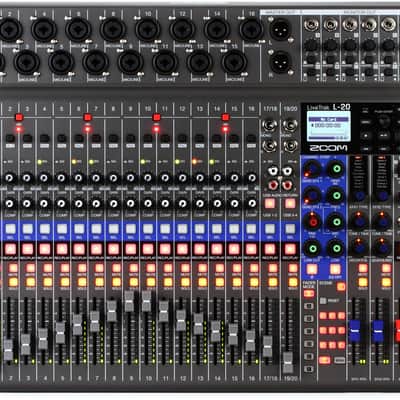Click the MASTER OUT R XLR jack
The image size is (400, 400).
pos(281,62)
